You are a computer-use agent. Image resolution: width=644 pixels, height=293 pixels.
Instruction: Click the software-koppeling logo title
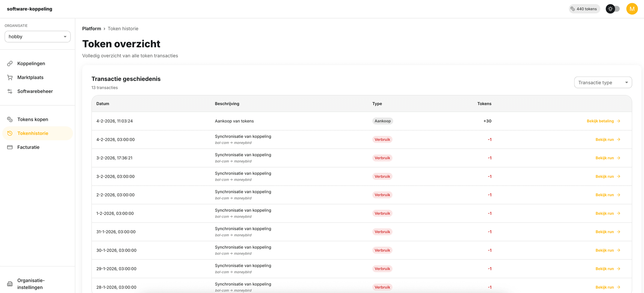pos(30,9)
